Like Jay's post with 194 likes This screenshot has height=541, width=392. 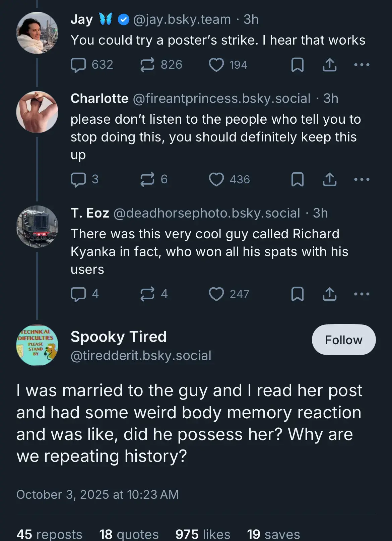pyautogui.click(x=216, y=65)
